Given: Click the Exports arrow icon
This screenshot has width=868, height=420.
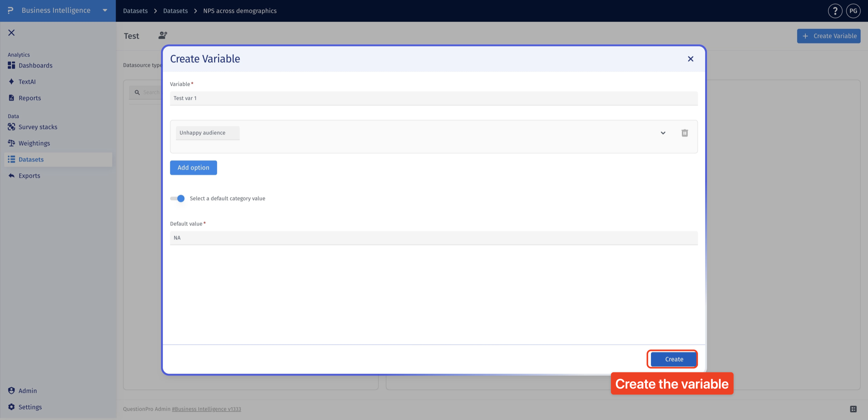Looking at the screenshot, I should coord(11,175).
